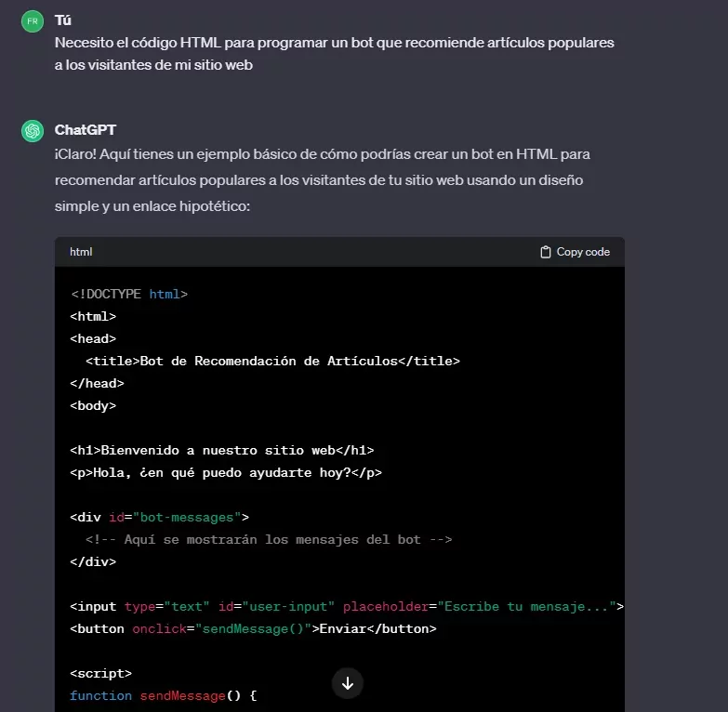Click the ChatGPT sender name
This screenshot has height=712, width=728.
click(86, 130)
